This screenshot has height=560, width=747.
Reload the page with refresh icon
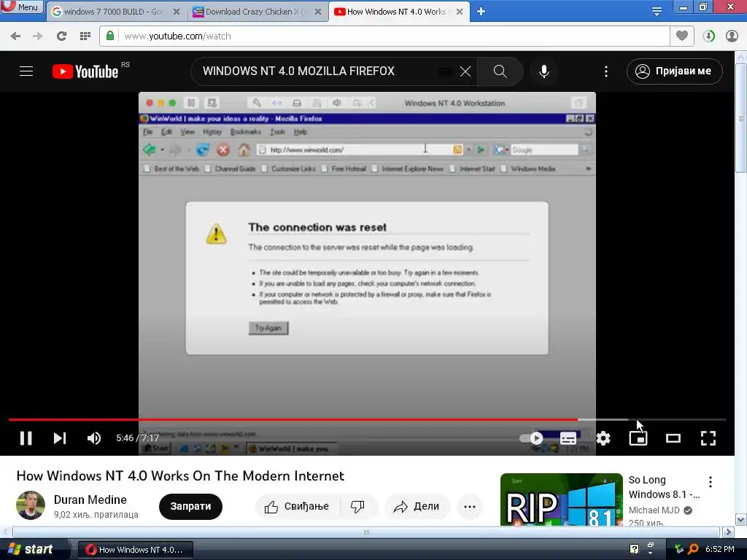(61, 36)
